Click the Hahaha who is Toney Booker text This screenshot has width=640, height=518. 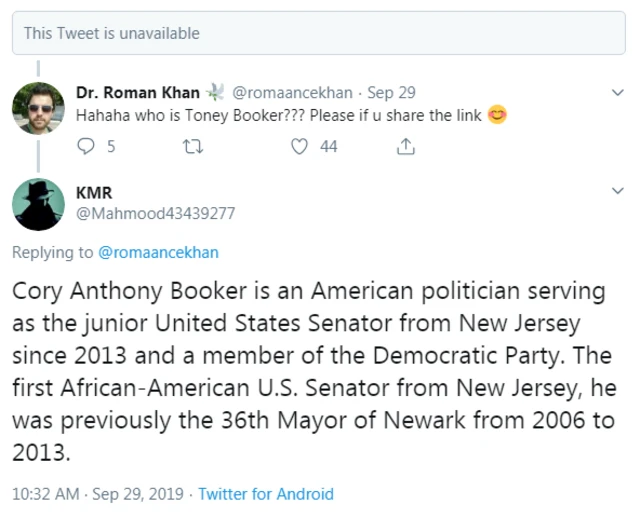tap(280, 115)
